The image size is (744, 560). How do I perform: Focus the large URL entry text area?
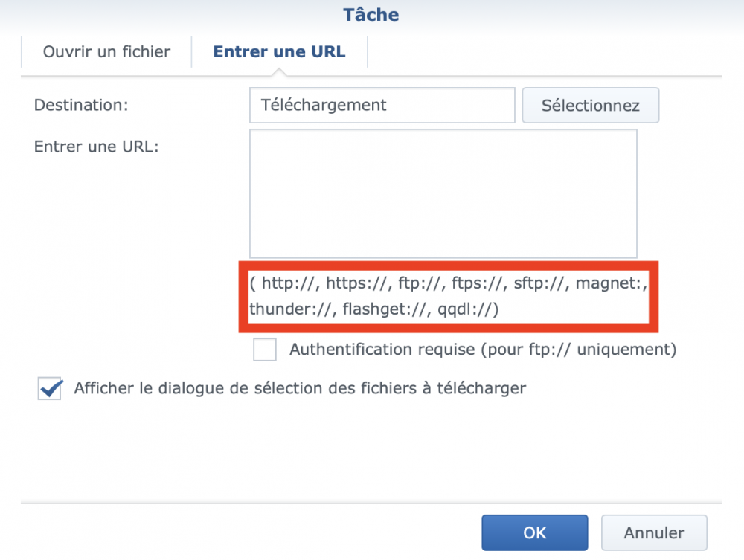(443, 193)
